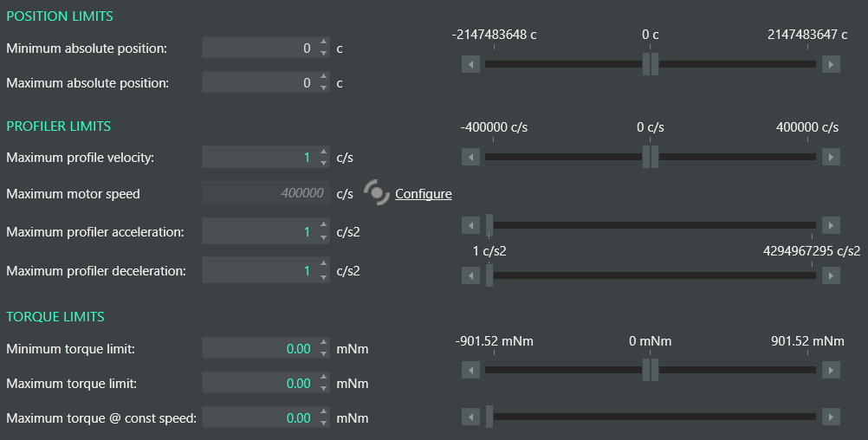
Task: Decrease Minimum torque limit with down stepper
Action: [x=323, y=353]
